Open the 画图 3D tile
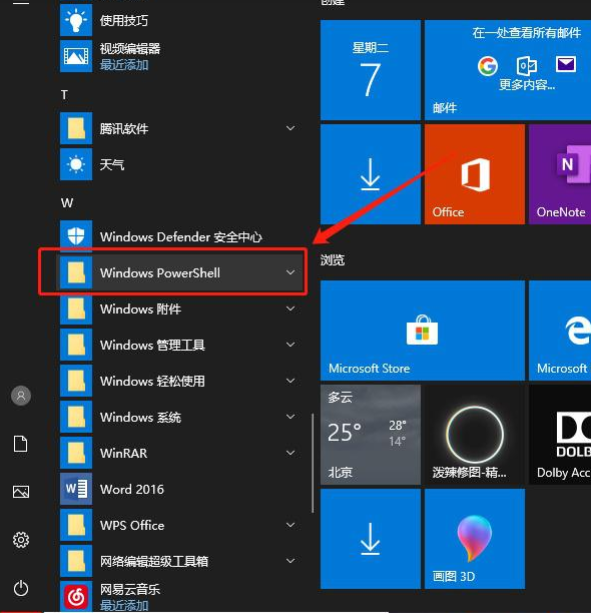591x613 pixels. (475, 539)
